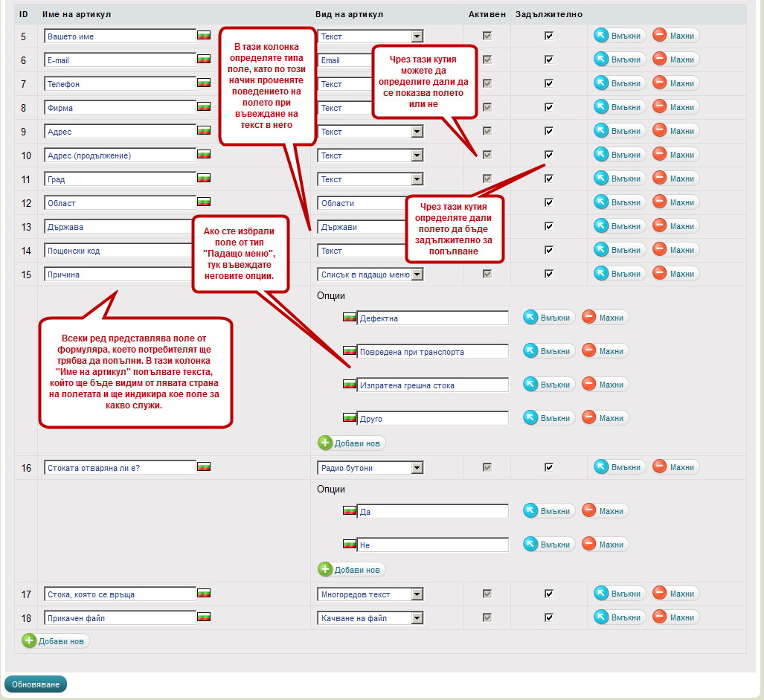Click the flag icon beside the Телефон field
The width and height of the screenshot is (764, 700).
(203, 83)
